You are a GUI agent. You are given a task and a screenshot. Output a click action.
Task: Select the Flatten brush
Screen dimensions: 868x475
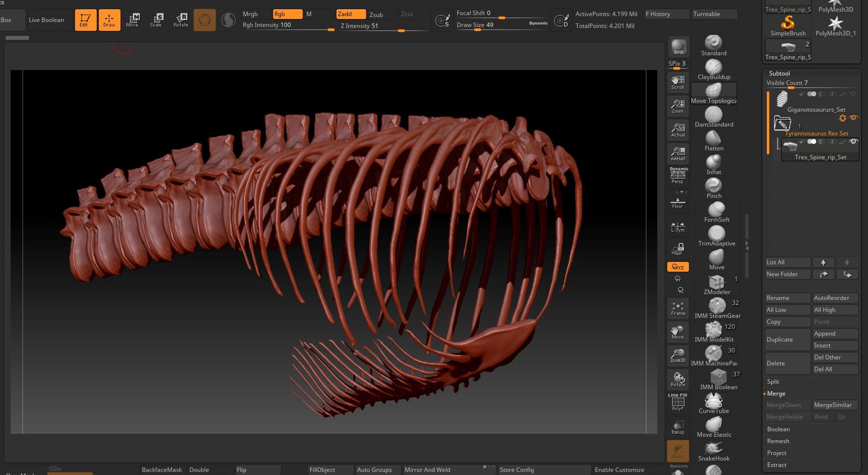coord(713,141)
